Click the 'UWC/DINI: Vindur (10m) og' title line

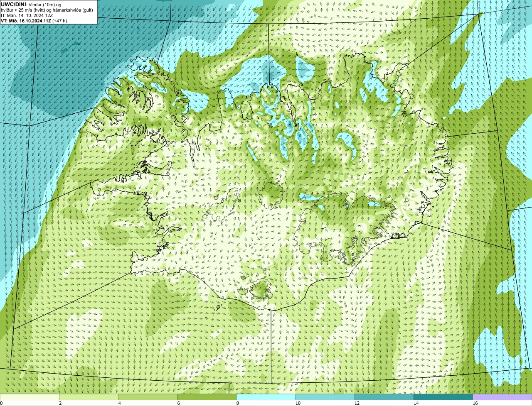coord(31,4)
